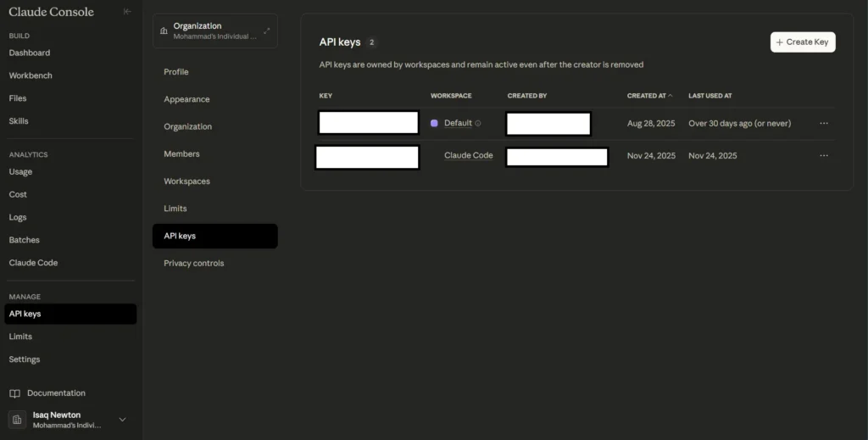Select Members in the settings menu
Viewport: 868px width, 440px height.
181,154
